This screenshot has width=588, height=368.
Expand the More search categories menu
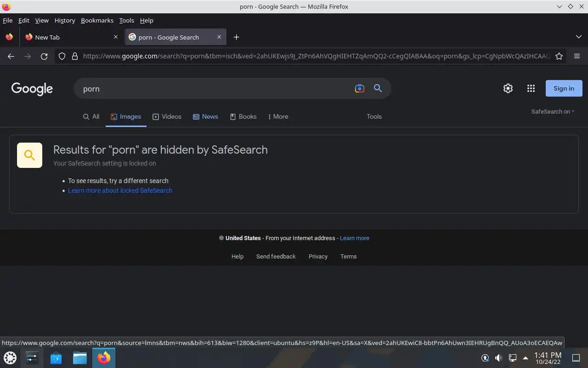pyautogui.click(x=278, y=116)
